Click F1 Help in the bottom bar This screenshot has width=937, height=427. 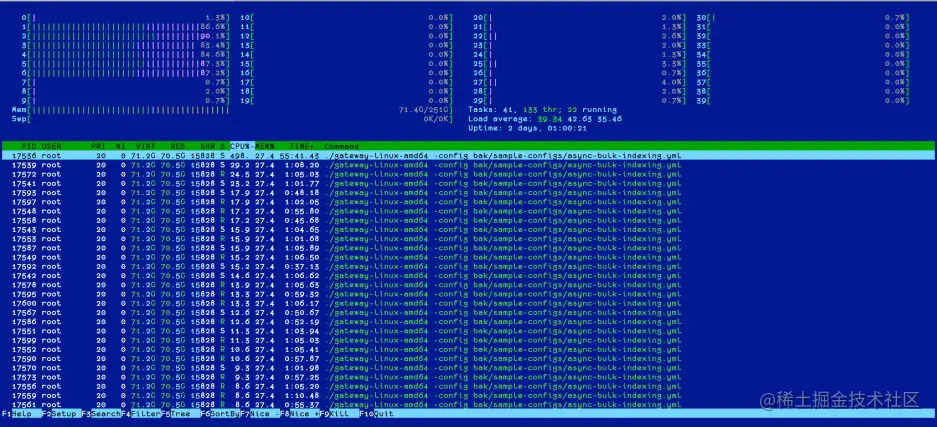coord(21,413)
